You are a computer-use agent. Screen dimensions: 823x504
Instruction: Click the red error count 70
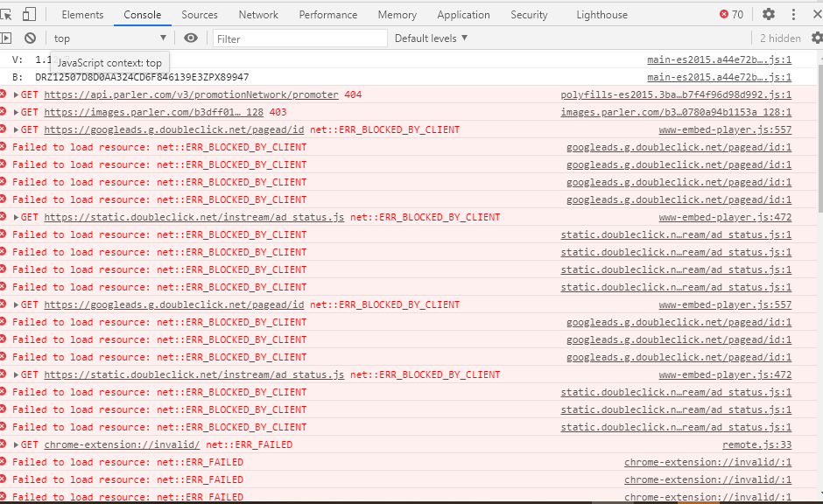732,14
